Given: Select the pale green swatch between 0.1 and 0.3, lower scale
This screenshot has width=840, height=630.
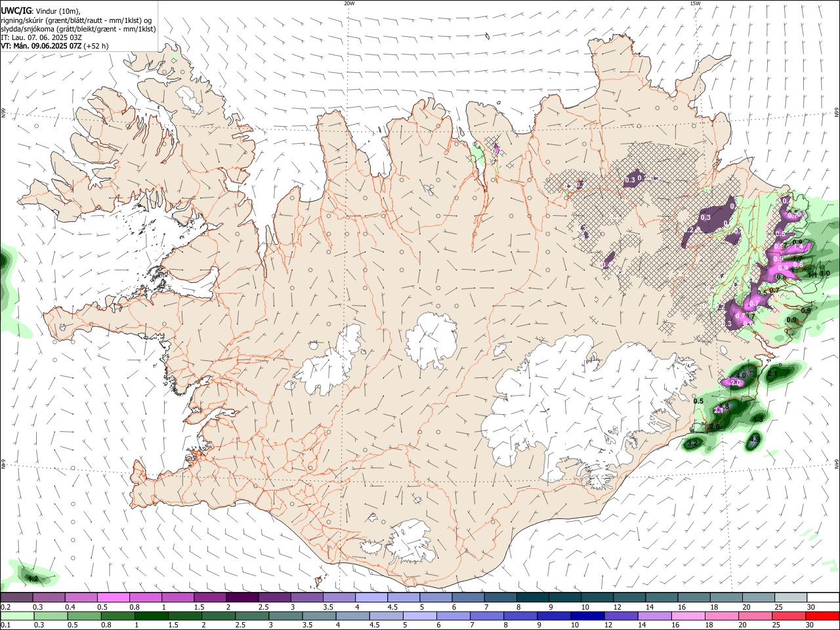Looking at the screenshot, I should 17,616.
